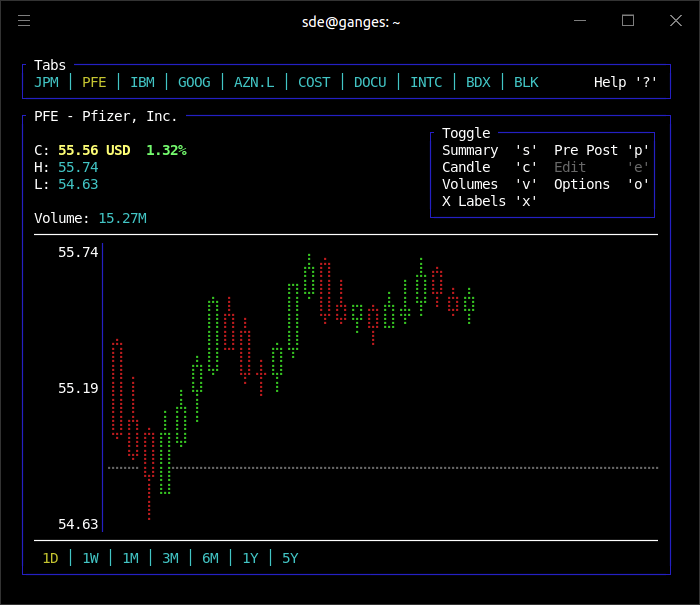Select the 1D time range

point(50,559)
